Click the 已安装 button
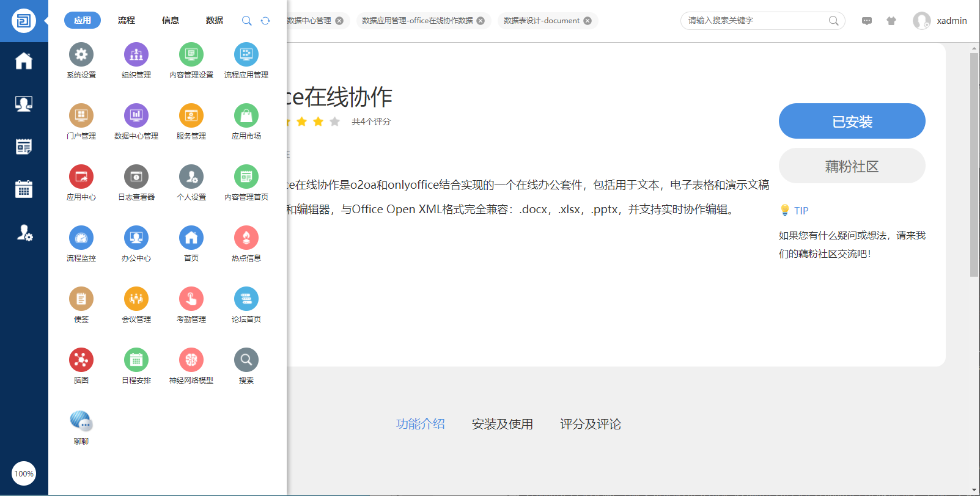The width and height of the screenshot is (980, 496). click(852, 121)
